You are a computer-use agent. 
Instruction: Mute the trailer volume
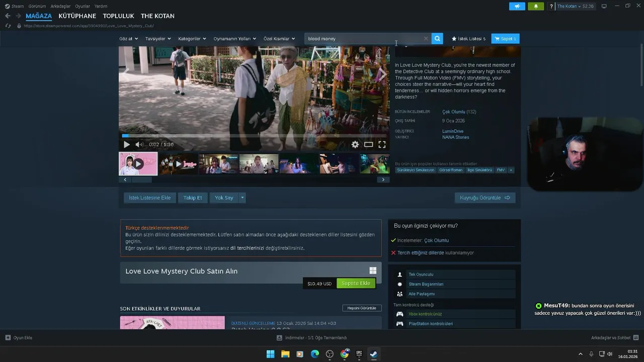tap(139, 144)
